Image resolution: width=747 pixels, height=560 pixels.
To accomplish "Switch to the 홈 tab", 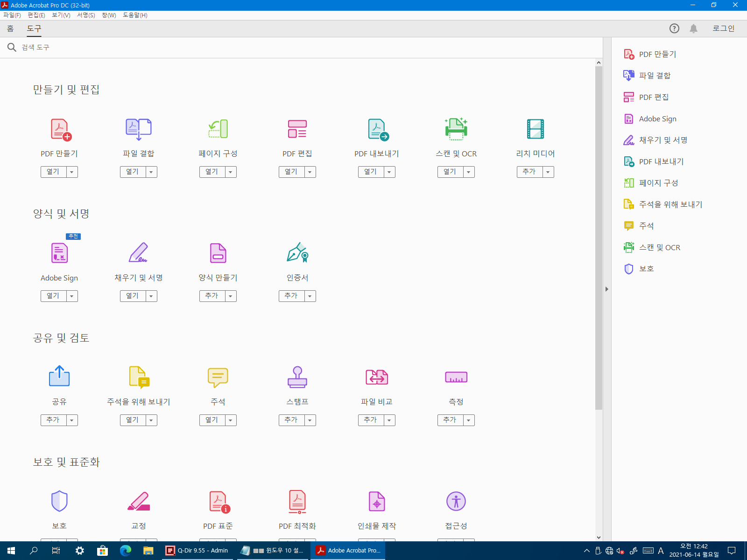I will tap(10, 28).
